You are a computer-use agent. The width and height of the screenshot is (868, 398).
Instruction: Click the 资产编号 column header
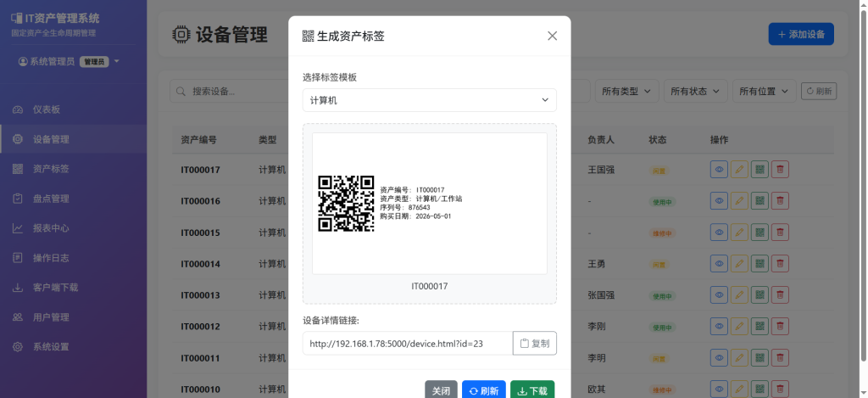(x=198, y=140)
